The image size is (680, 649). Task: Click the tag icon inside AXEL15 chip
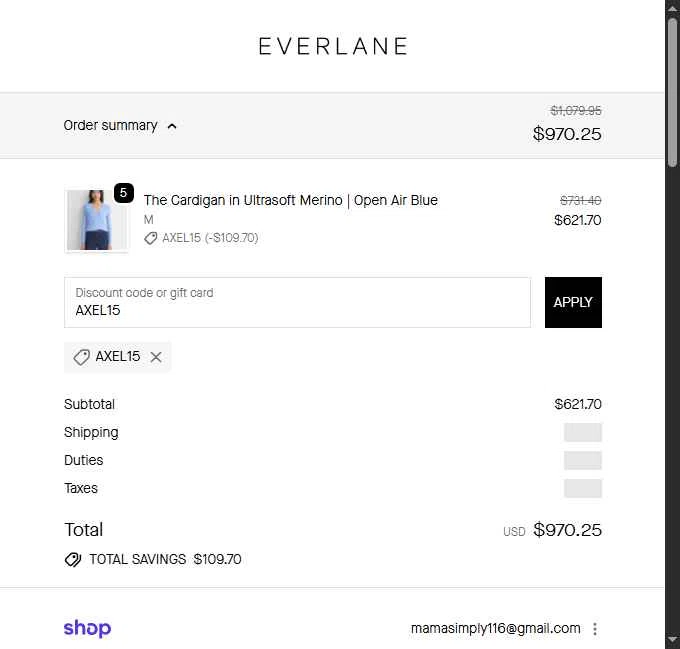point(81,357)
